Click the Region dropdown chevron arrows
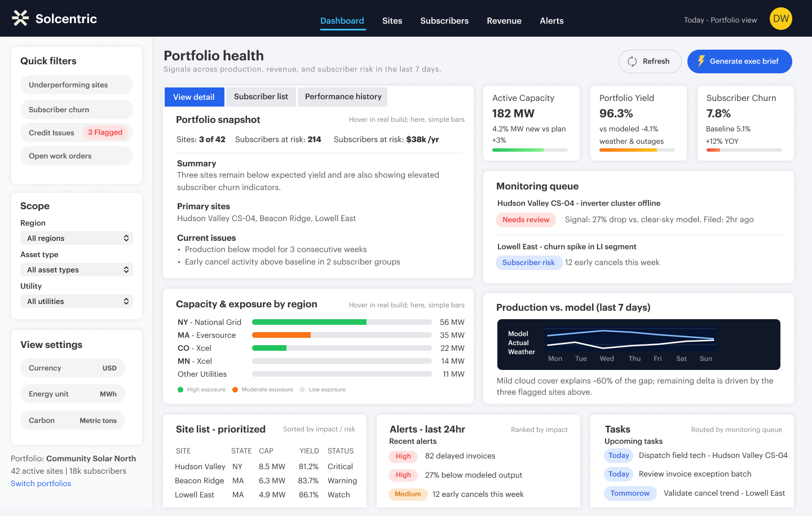The image size is (812, 516). click(x=126, y=238)
